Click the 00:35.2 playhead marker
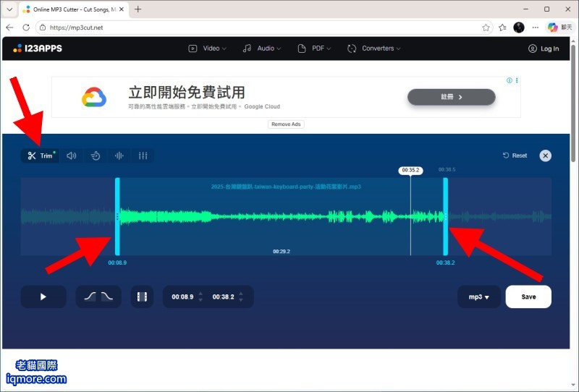The width and height of the screenshot is (579, 392). pyautogui.click(x=410, y=170)
